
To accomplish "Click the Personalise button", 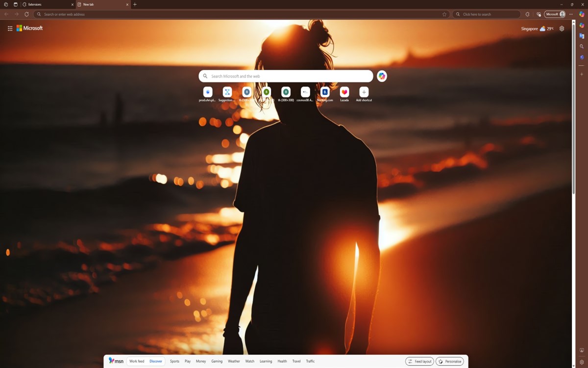I will click(449, 361).
